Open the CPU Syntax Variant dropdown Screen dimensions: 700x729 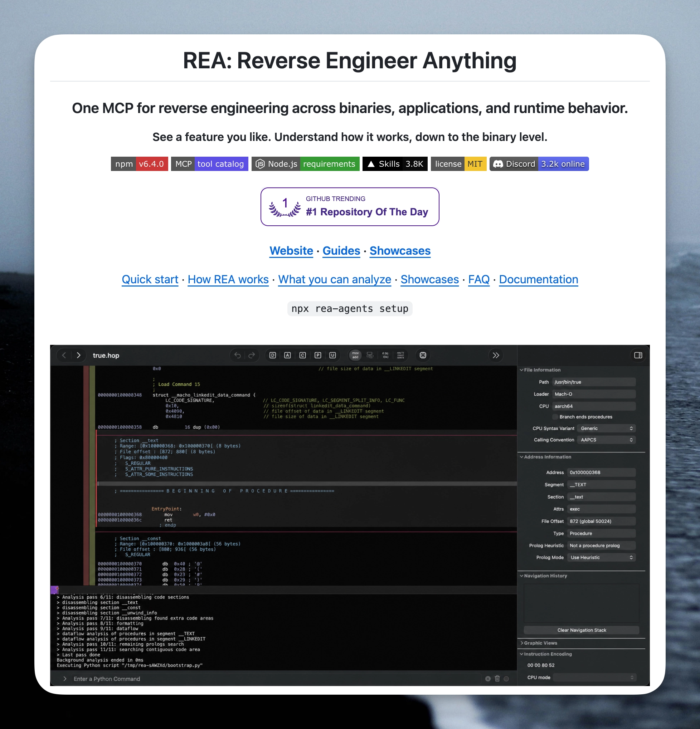coord(606,429)
